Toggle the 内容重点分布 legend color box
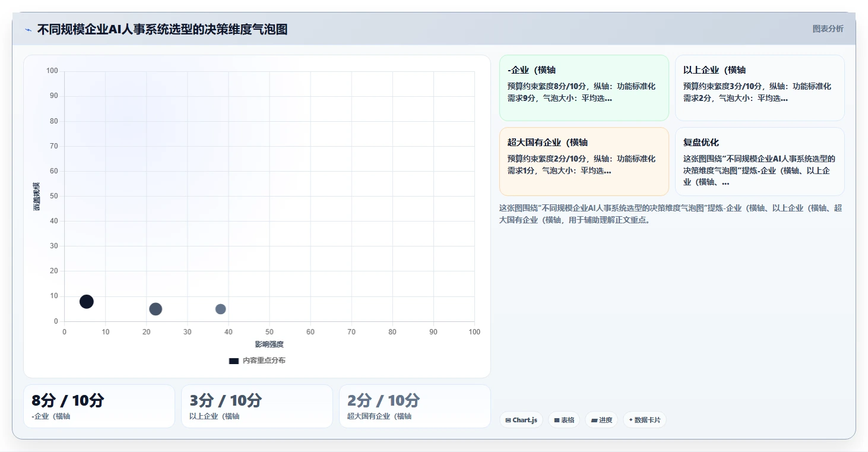The width and height of the screenshot is (868, 452). click(x=234, y=361)
